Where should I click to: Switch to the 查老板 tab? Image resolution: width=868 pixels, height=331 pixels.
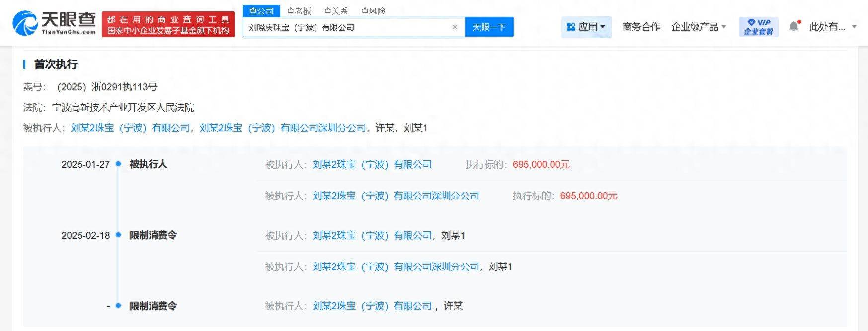tap(299, 11)
